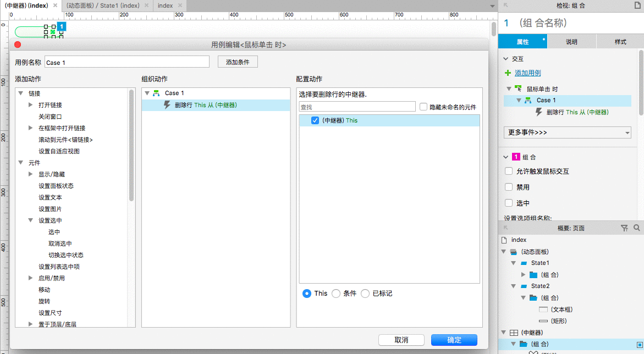Expand the 启用/禁用 action

[30, 278]
